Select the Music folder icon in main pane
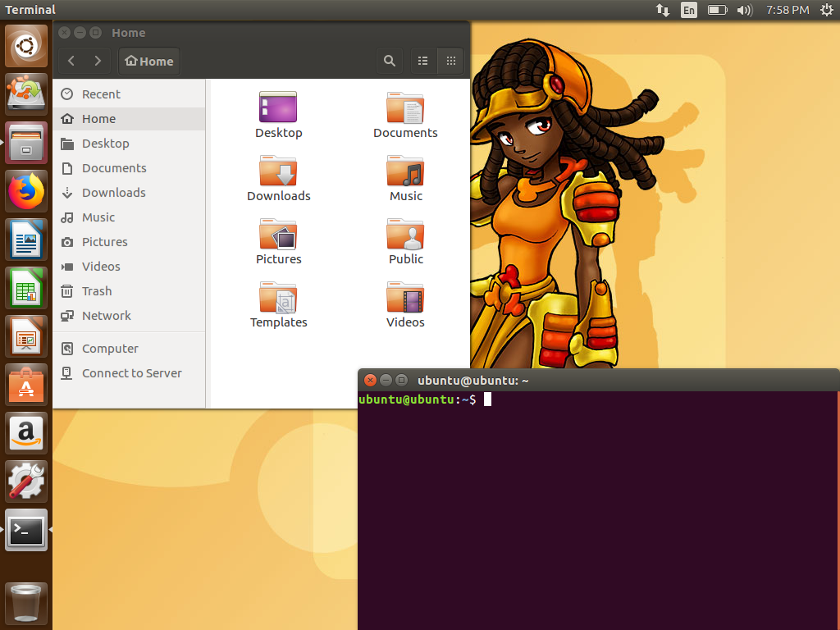 [405, 171]
